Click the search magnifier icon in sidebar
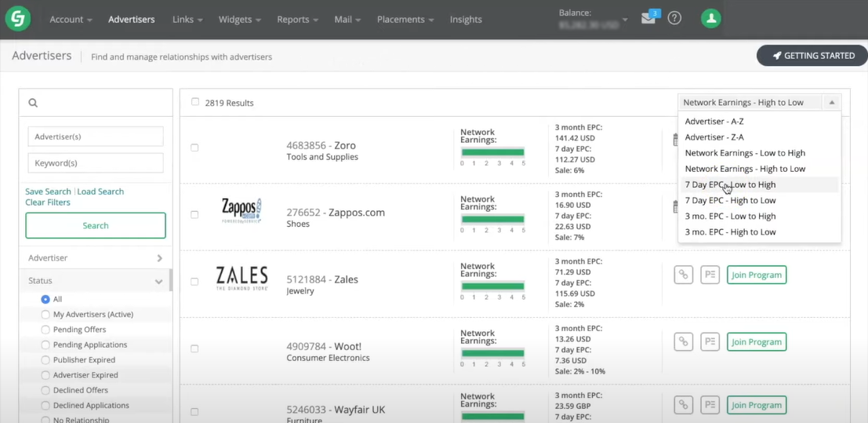This screenshot has width=868, height=423. 33,103
